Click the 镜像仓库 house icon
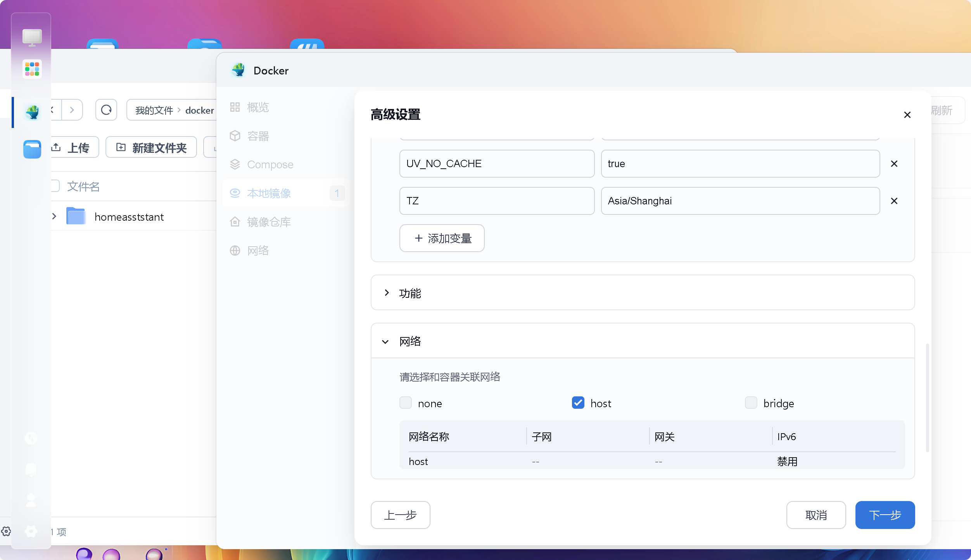This screenshot has height=560, width=971. (x=235, y=222)
